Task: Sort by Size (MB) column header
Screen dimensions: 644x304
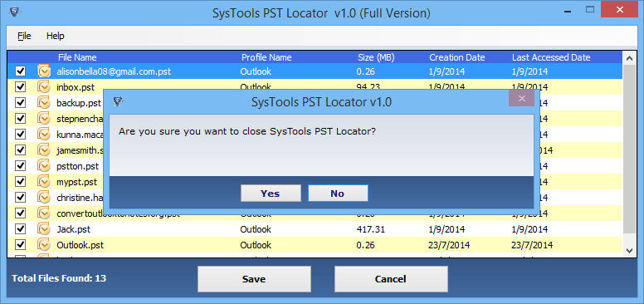Action: 376,57
